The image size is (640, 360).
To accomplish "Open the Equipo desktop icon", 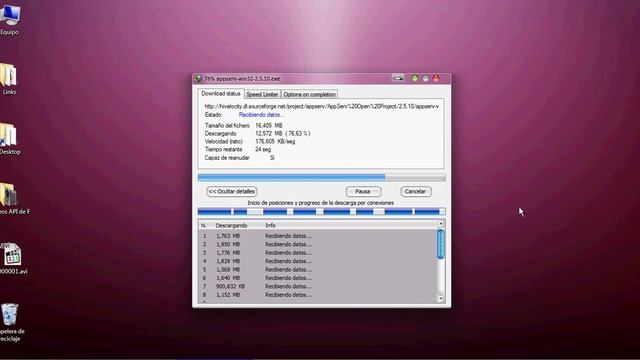I will 9,18.
